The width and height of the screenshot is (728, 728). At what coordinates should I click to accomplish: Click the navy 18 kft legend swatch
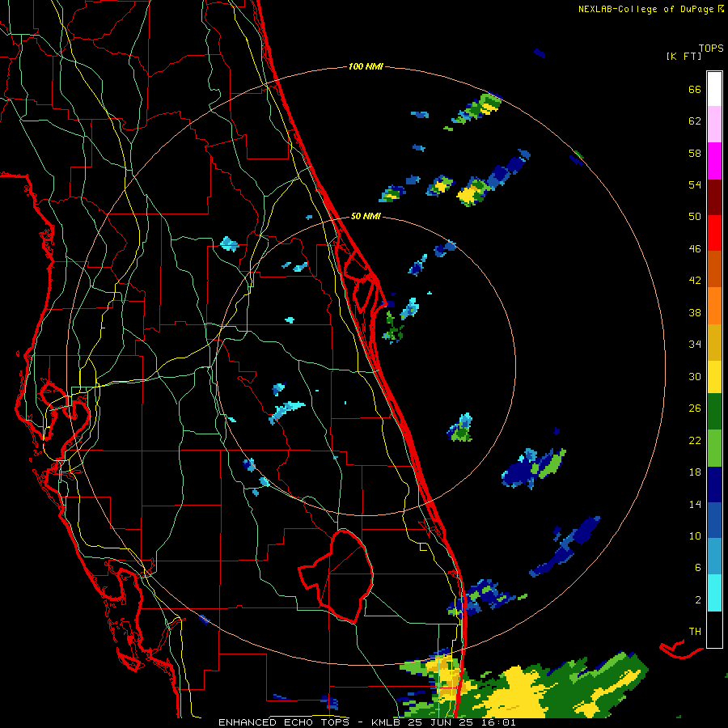click(x=714, y=485)
